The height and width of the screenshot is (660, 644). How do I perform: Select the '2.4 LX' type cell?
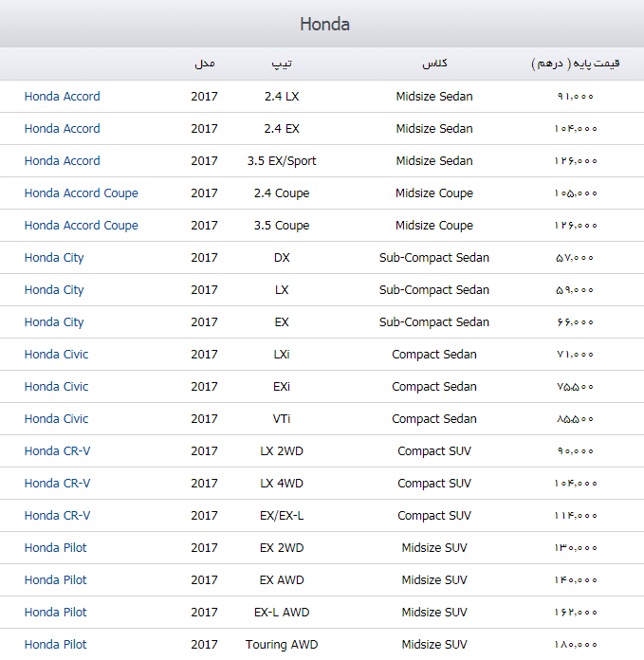[282, 97]
